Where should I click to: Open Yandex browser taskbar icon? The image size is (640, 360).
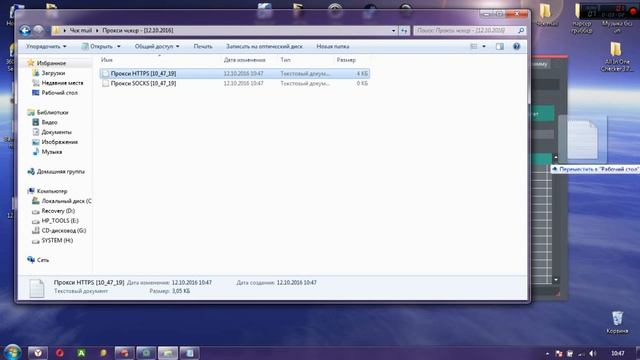(38, 353)
